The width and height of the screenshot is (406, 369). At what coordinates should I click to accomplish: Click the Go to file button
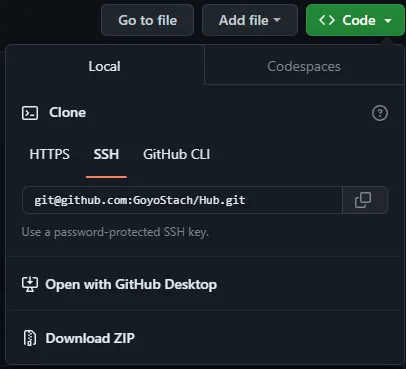coord(147,20)
